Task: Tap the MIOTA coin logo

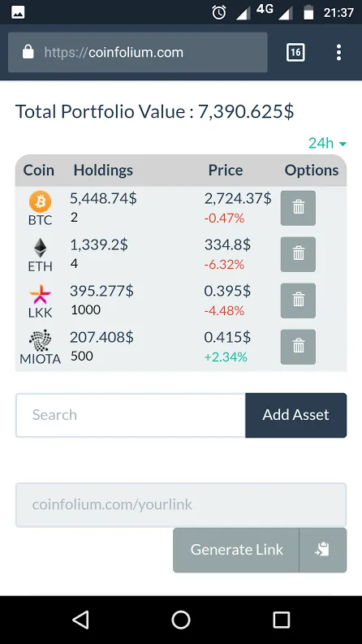Action: (x=41, y=340)
